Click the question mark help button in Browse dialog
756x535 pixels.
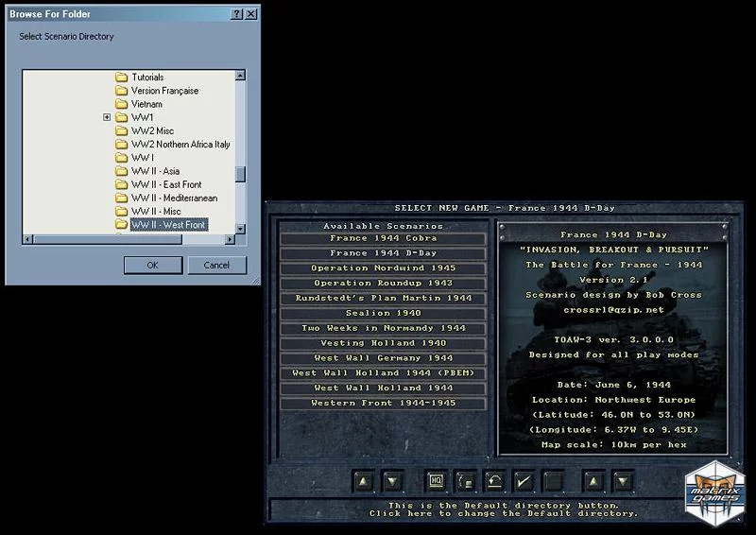pos(236,14)
